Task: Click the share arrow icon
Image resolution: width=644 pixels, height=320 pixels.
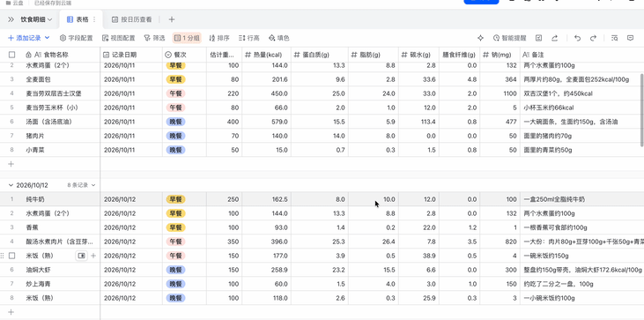Action: 554,38
